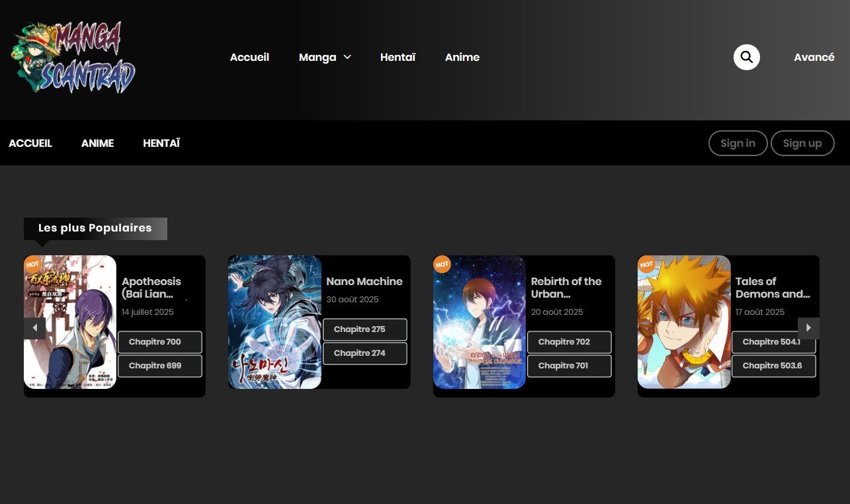The width and height of the screenshot is (850, 504).
Task: Read Rebirth Chapitre 702
Action: coord(570,342)
